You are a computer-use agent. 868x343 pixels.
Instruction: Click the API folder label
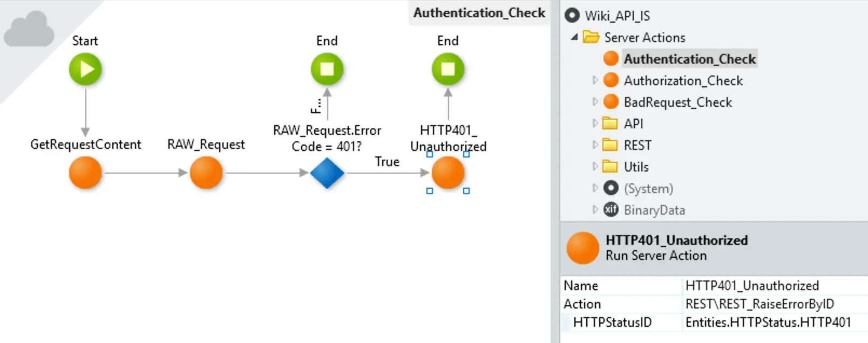633,124
